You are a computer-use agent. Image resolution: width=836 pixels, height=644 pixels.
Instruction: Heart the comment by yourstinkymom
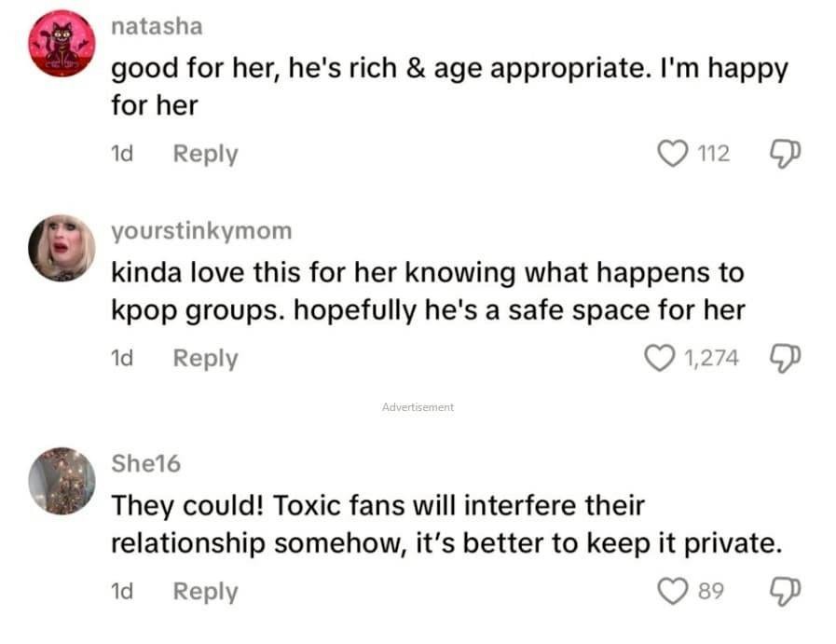tap(660, 358)
